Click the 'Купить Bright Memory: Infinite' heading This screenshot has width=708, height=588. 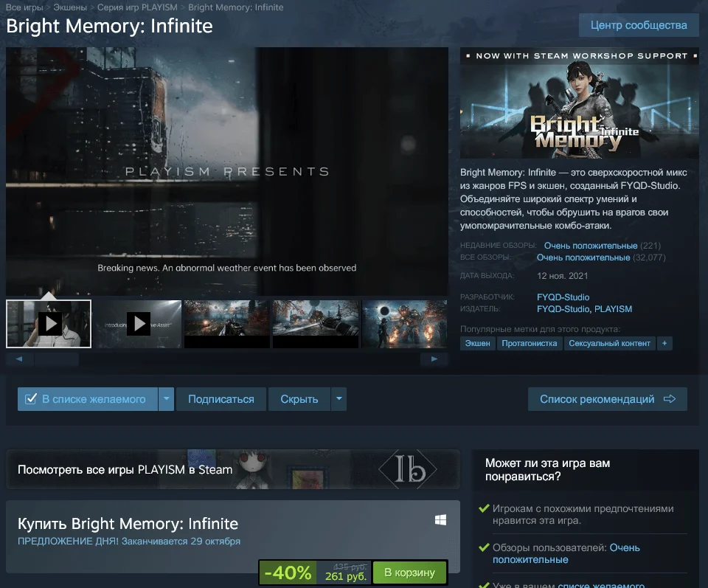[128, 524]
